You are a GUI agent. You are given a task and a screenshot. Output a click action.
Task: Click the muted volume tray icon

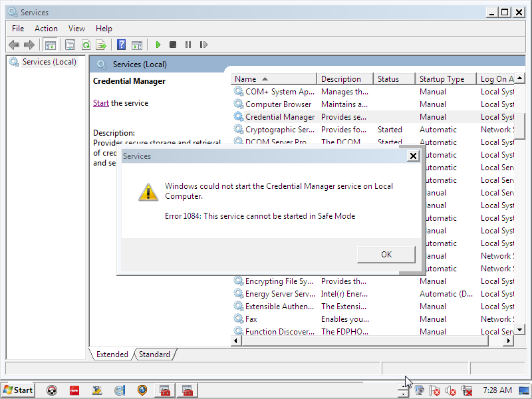tap(451, 390)
